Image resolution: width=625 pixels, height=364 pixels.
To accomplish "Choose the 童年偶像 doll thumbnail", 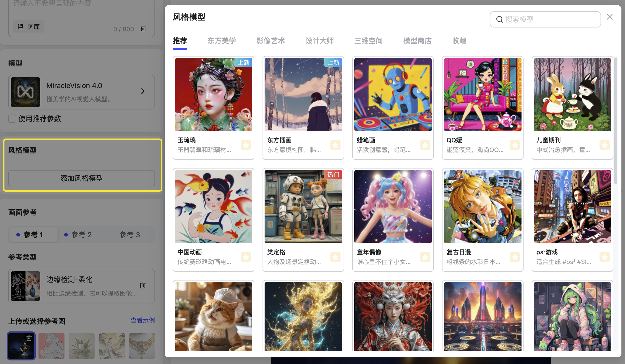I will click(393, 207).
